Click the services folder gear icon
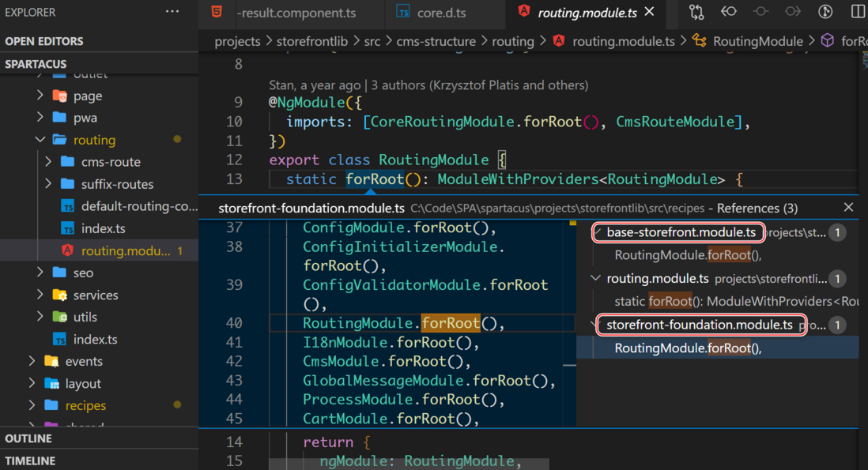This screenshot has height=470, width=868. coord(60,295)
